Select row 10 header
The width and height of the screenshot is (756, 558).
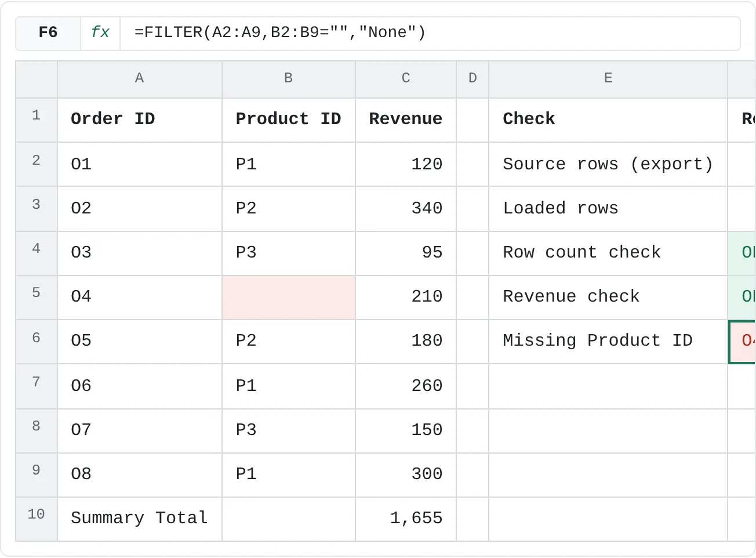tap(37, 519)
